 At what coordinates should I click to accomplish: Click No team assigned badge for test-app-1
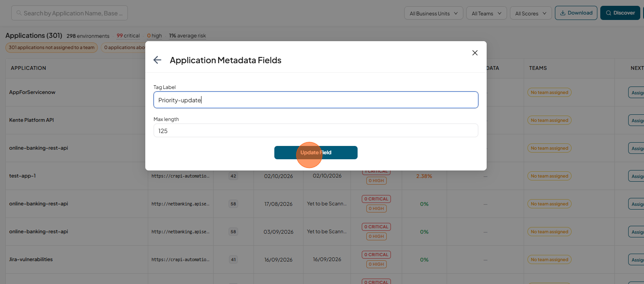549,176
